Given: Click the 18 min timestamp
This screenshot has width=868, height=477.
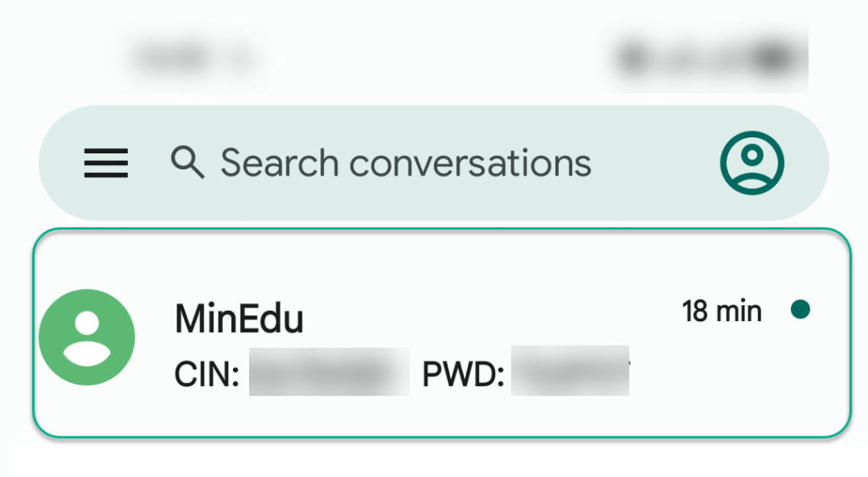Looking at the screenshot, I should (x=722, y=311).
